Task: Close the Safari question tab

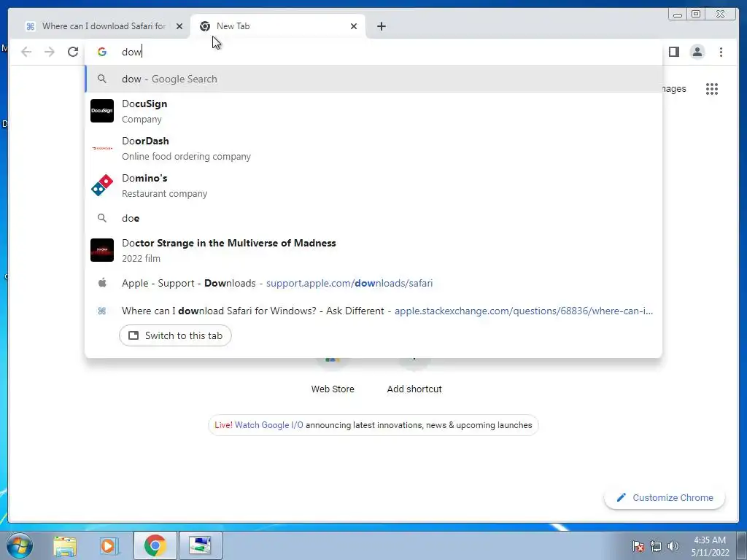Action: pos(179,26)
